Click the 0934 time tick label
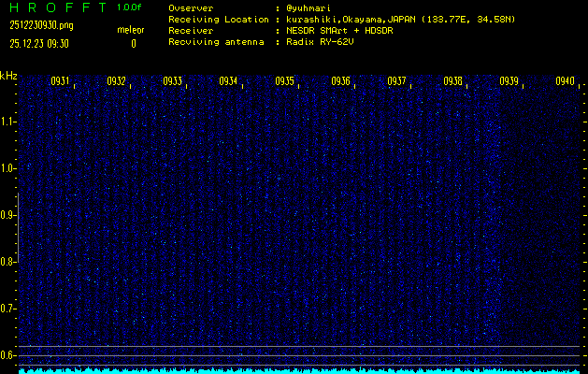Viewport: 588px width, 374px height. tap(228, 81)
